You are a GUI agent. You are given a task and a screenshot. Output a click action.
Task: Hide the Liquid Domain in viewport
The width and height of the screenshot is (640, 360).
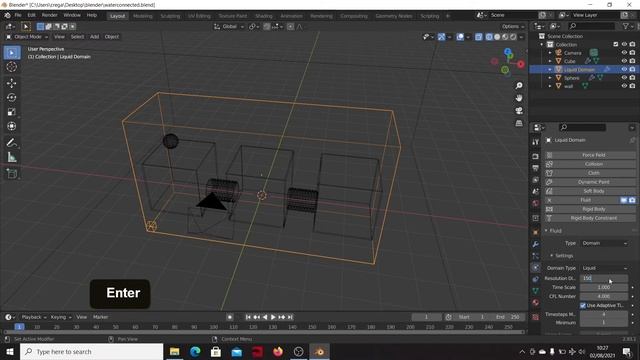point(624,69)
